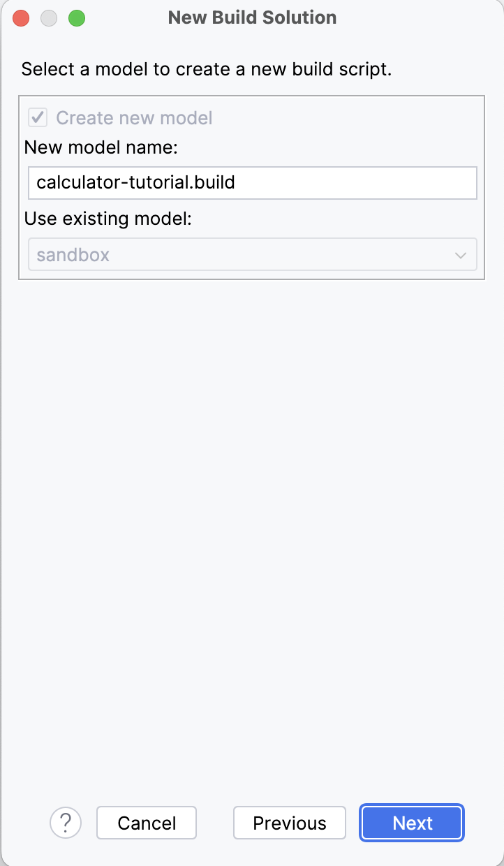
Task: Maximize the dialog with the green button
Action: point(77,18)
